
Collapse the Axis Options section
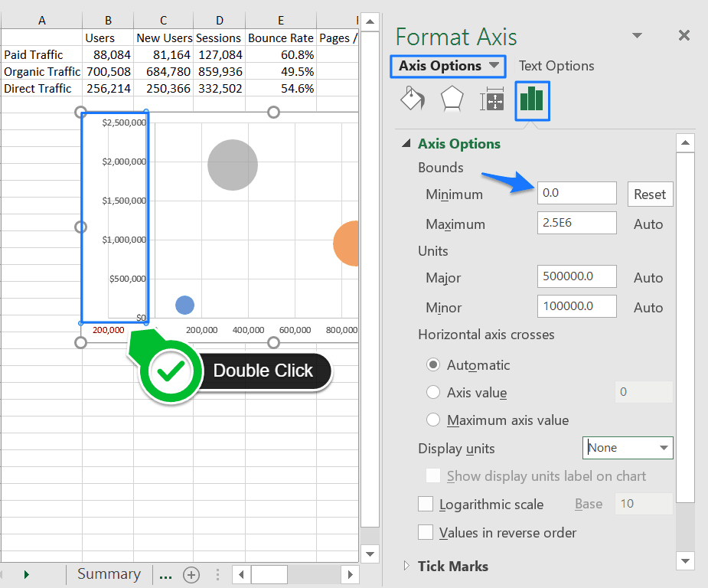(406, 143)
